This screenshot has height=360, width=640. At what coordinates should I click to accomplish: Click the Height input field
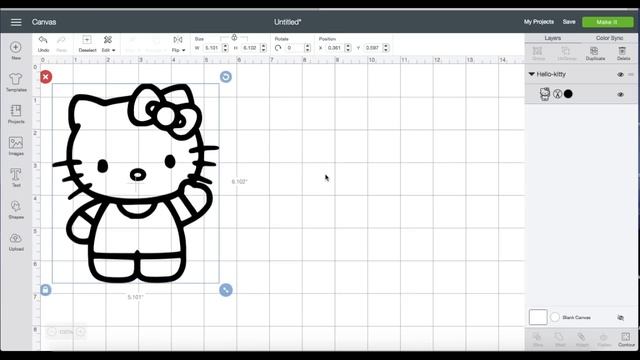(250, 48)
